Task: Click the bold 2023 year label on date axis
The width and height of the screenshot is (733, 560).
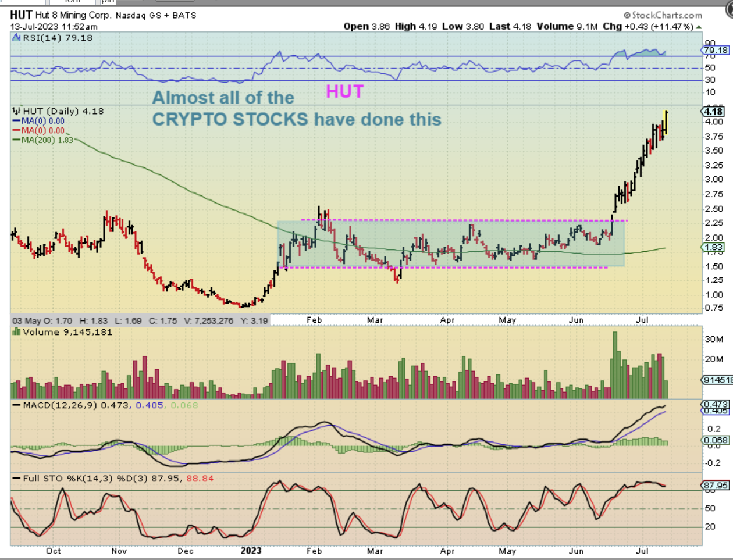Action: pyautogui.click(x=251, y=550)
